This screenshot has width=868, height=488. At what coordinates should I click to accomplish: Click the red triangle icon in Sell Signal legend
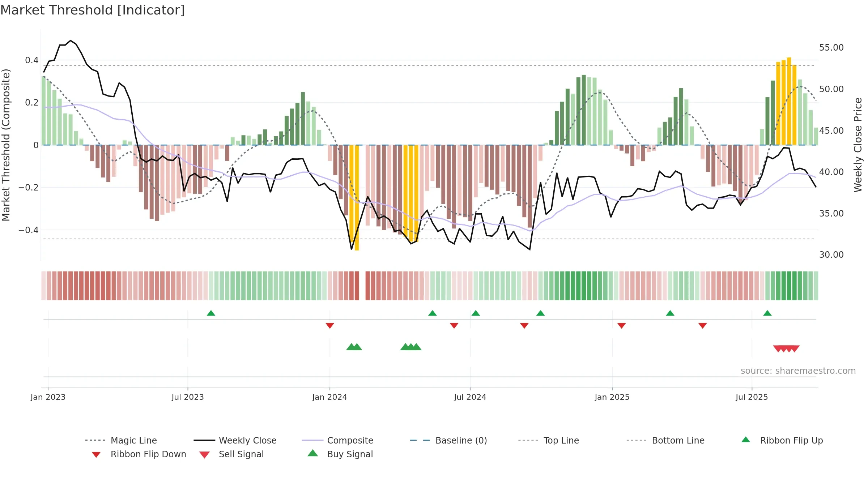[x=204, y=455]
